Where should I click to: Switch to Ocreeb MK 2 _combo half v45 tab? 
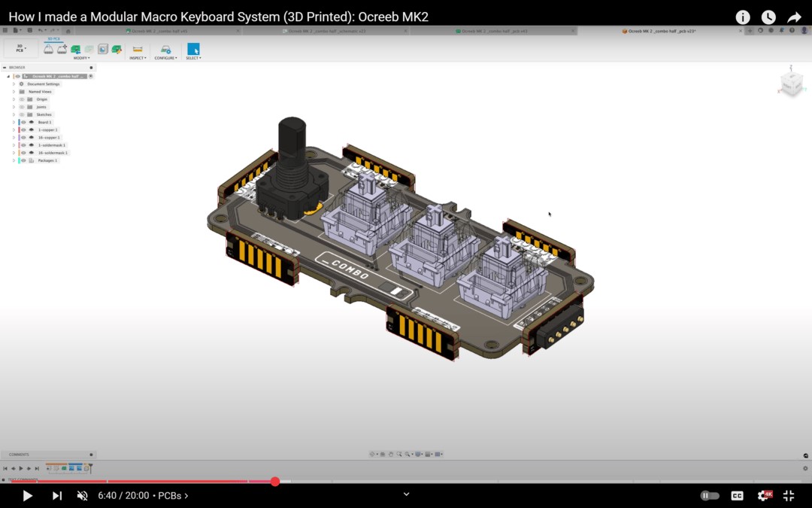tap(157, 31)
